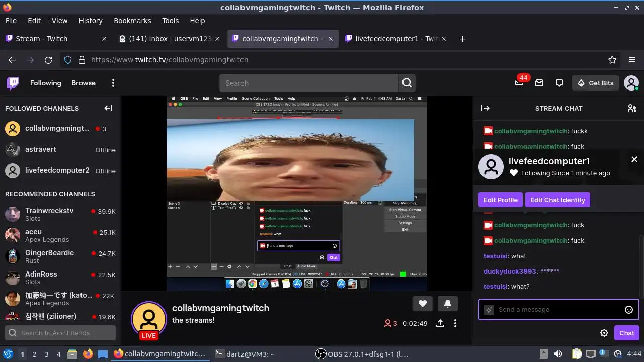Click the LIVE channel avatar
Viewport: 644px width, 362px height.
pos(149,320)
